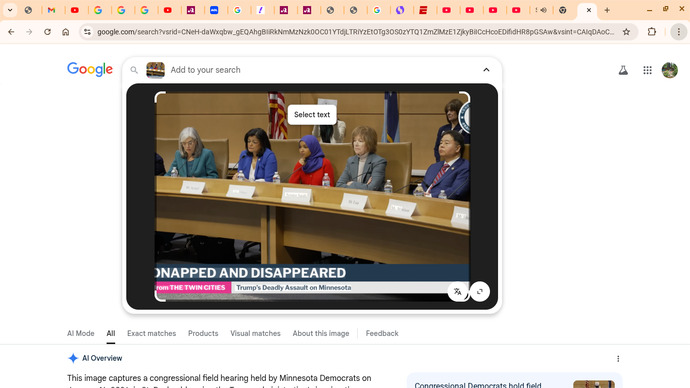
Task: Switch to the blue square icon tab
Action: click(214, 10)
